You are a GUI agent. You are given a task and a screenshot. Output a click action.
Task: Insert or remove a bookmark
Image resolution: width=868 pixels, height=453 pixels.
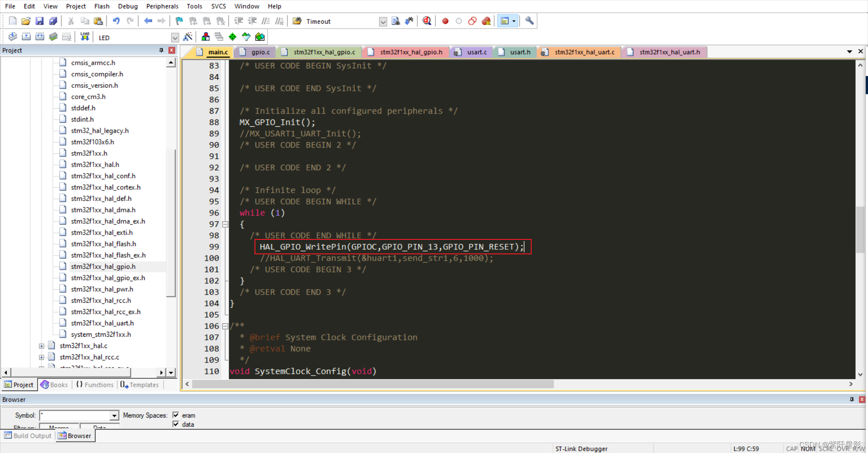point(178,21)
